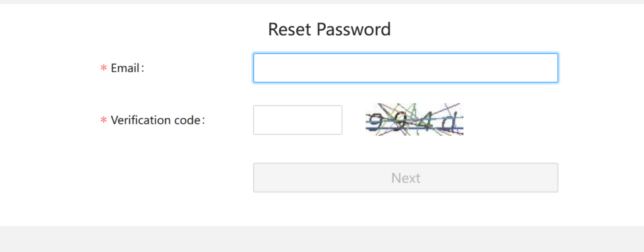Image resolution: width=644 pixels, height=252 pixels.
Task: Click the gray strip at the page top
Action: pyautogui.click(x=322, y=2)
